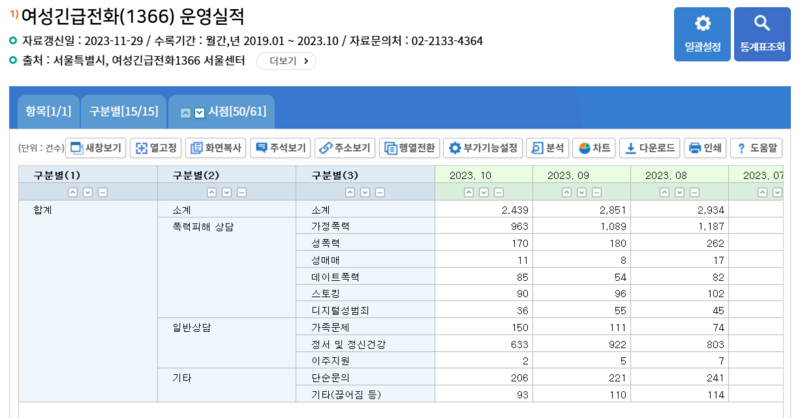Open 일괄설정 batch settings
Viewport: 800px width, 418px height.
[702, 34]
